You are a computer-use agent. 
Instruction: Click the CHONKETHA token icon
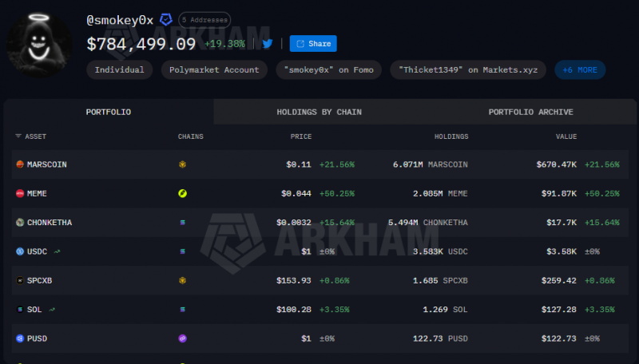click(x=19, y=222)
